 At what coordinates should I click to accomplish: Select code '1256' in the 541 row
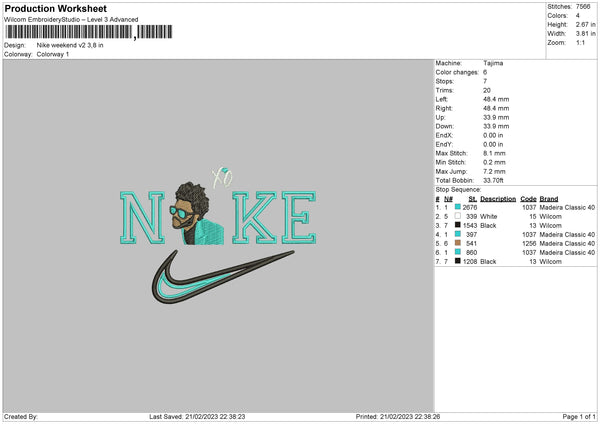tap(529, 244)
